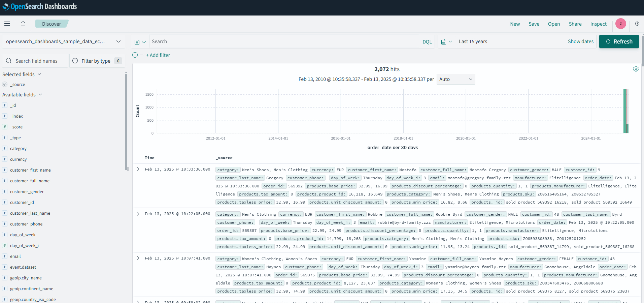Click the Add filter link

point(158,55)
